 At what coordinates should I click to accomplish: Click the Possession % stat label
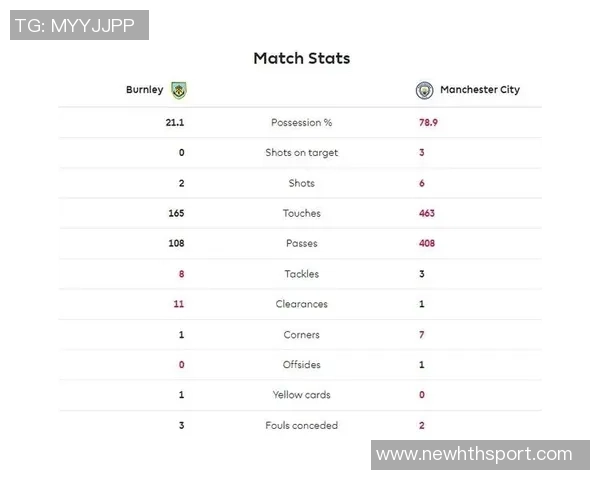[301, 123]
